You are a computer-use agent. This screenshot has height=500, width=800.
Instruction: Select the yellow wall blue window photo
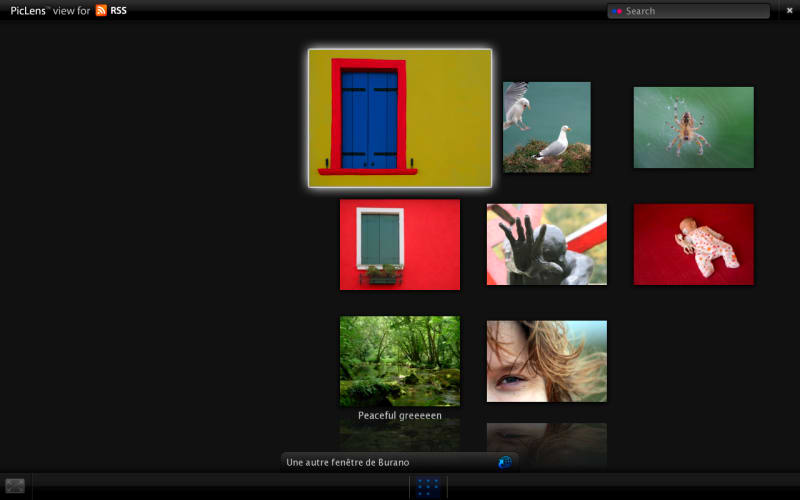point(400,118)
